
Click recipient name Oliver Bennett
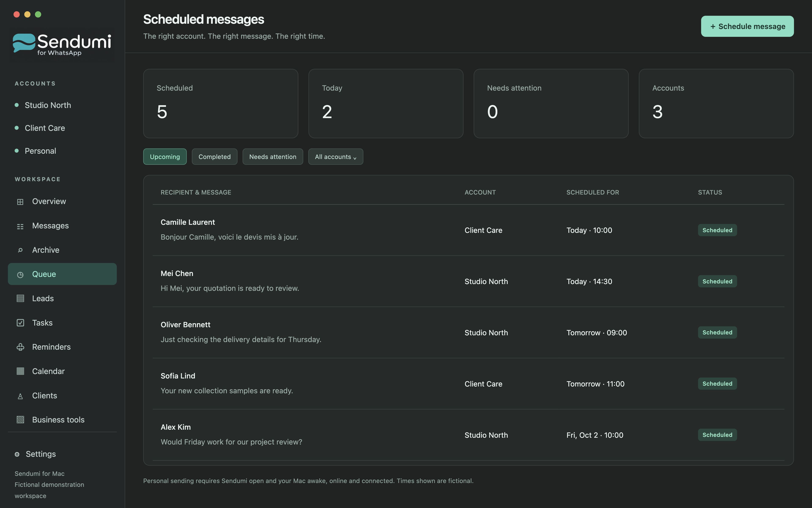pos(185,324)
